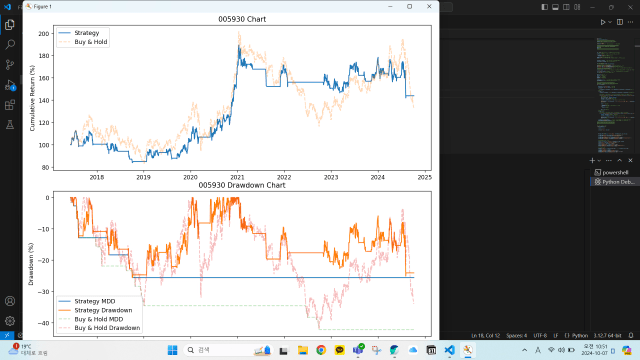Open notifications bell in status bar
The width and height of the screenshot is (640, 360).
[631, 336]
